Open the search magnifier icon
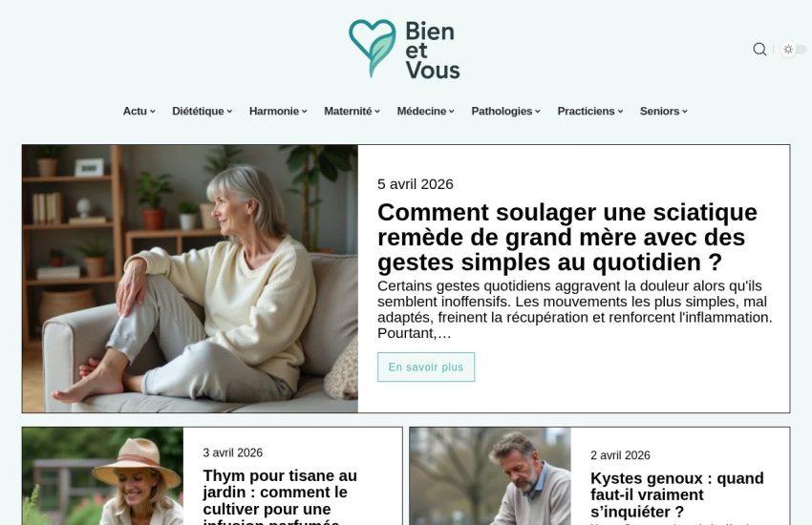 pos(759,49)
